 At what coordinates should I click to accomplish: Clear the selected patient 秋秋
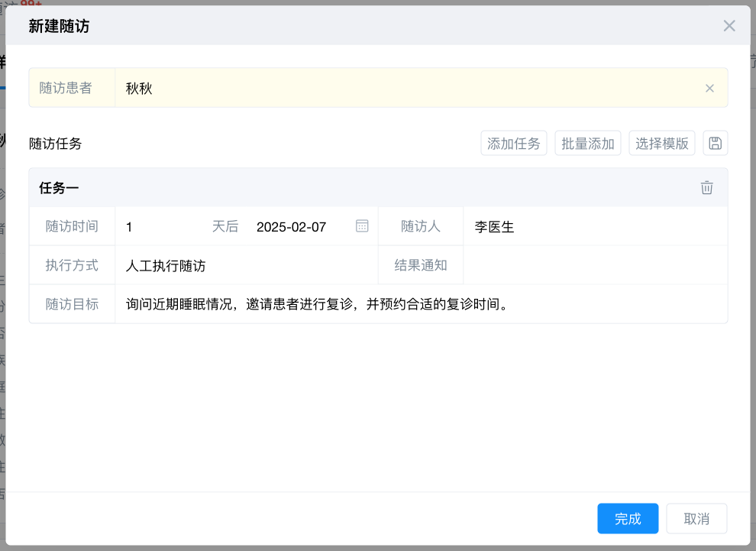709,88
